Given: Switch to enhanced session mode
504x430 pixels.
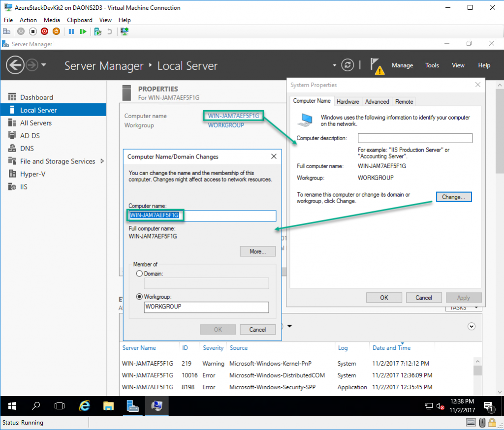Looking at the screenshot, I should coord(124,31).
